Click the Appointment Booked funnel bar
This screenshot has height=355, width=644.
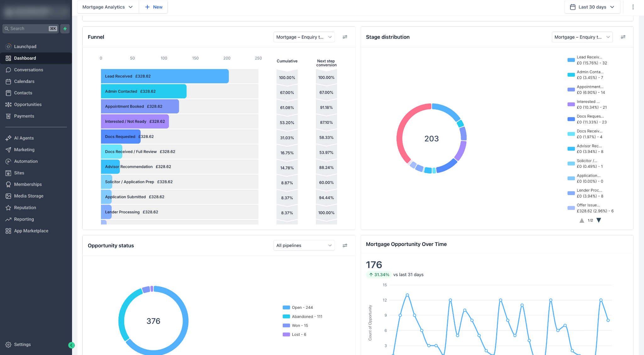click(140, 106)
